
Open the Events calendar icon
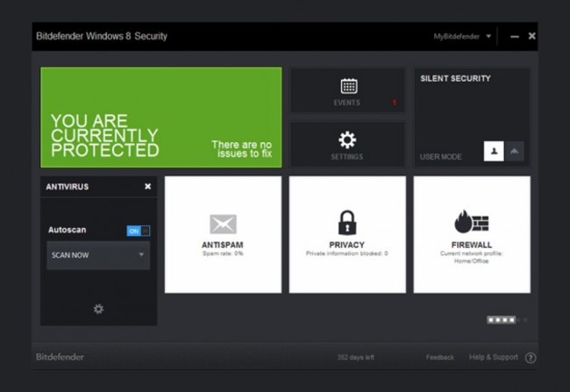(x=348, y=86)
